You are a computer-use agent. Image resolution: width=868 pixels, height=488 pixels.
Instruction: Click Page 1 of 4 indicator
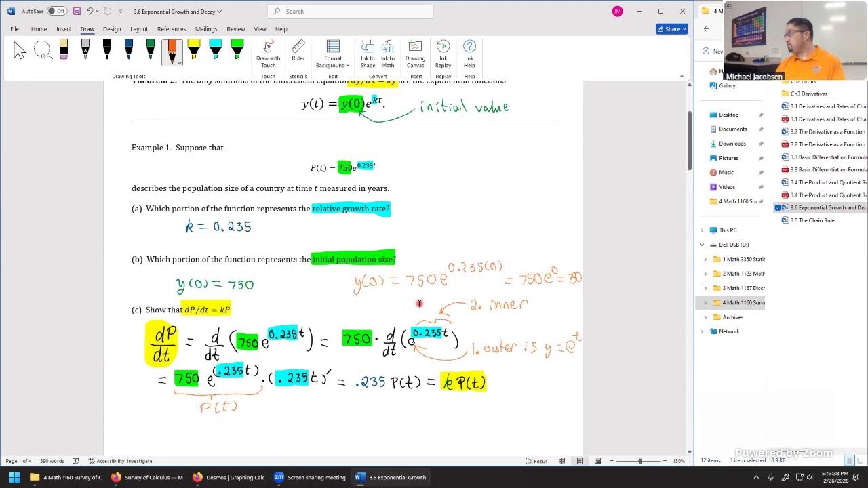coord(18,461)
